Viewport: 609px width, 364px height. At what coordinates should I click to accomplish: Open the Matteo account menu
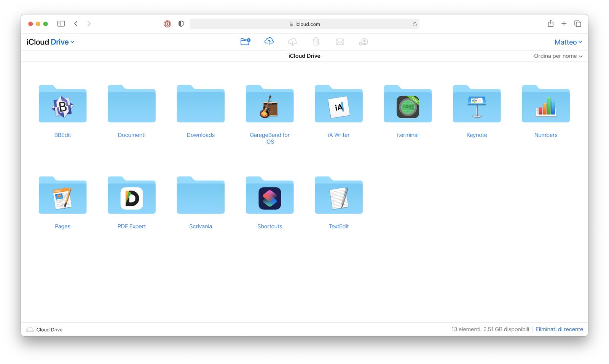click(x=568, y=42)
